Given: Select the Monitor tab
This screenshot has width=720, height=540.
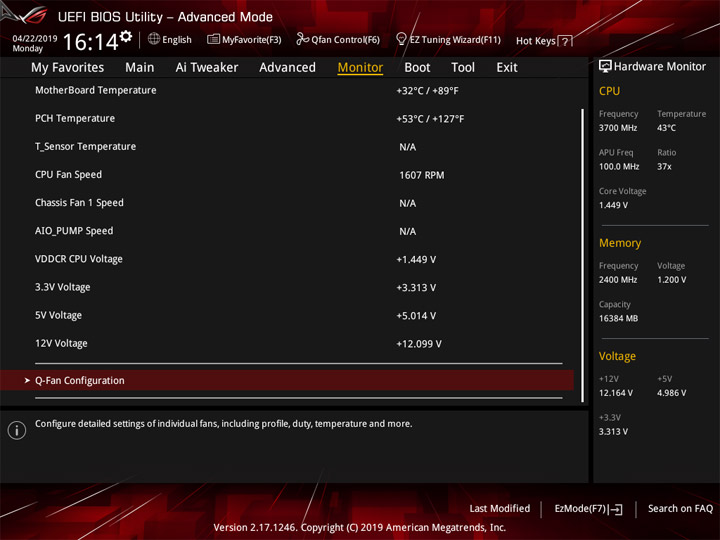Looking at the screenshot, I should pyautogui.click(x=360, y=68).
